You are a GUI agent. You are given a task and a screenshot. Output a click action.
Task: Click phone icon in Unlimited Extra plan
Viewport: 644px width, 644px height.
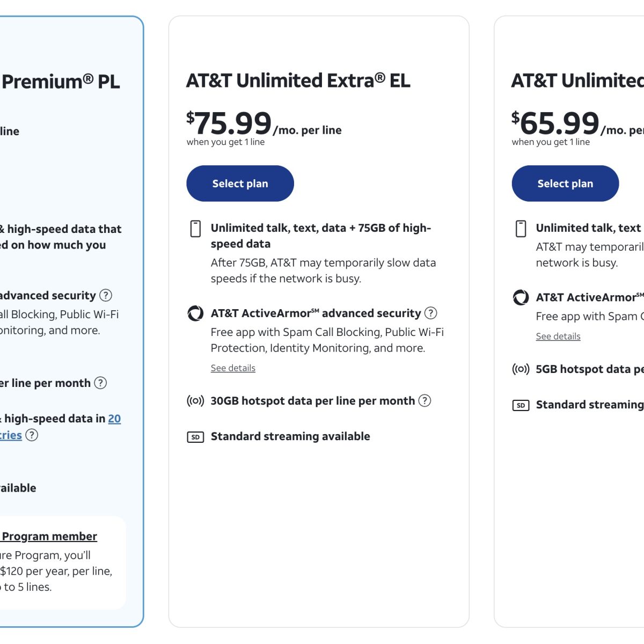click(x=196, y=229)
